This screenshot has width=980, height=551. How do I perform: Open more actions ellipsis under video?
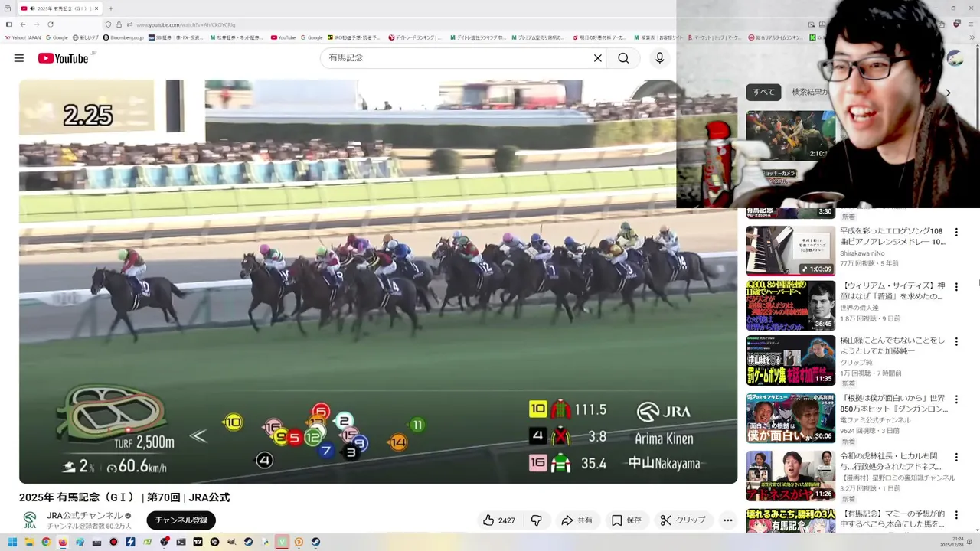click(x=728, y=520)
